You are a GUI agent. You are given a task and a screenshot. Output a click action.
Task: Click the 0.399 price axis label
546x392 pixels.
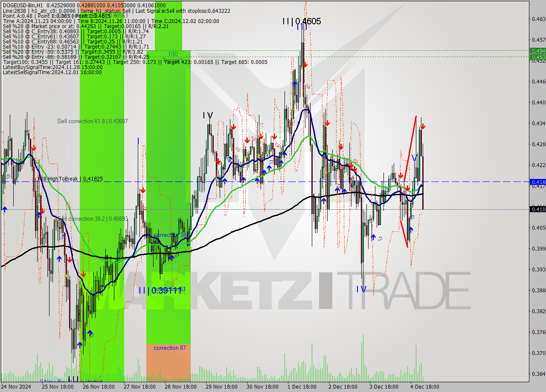coord(538,248)
